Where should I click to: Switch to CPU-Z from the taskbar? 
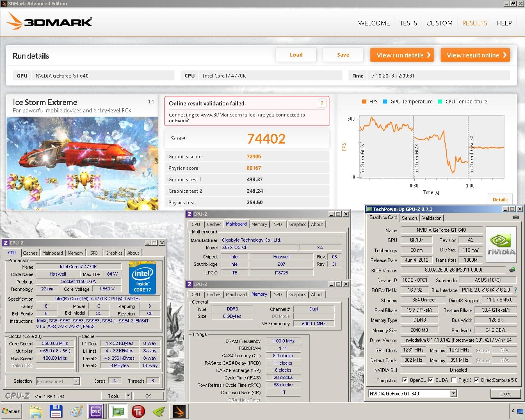(x=96, y=411)
